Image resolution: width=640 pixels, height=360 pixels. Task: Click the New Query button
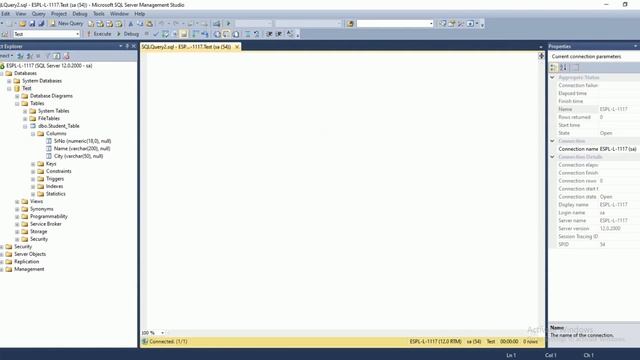click(x=67, y=23)
